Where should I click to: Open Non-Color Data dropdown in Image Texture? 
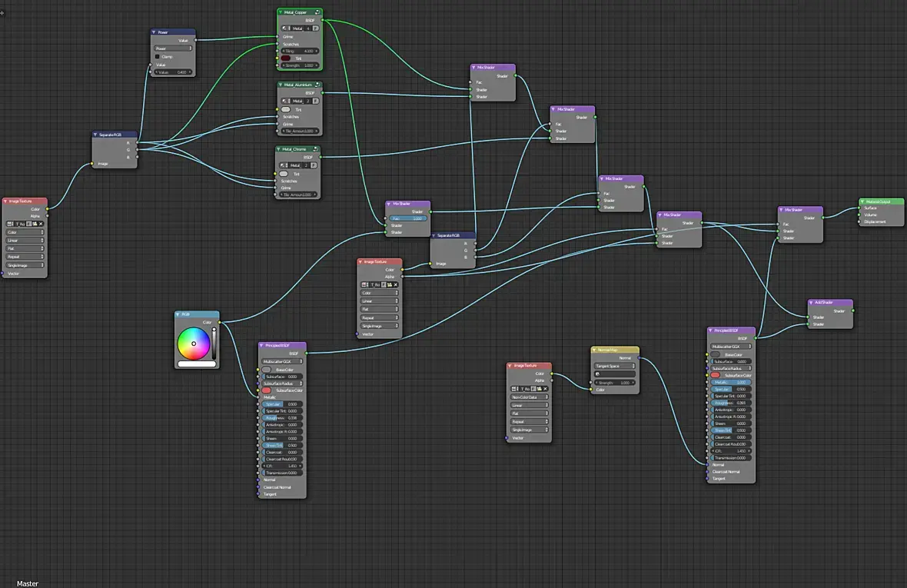pos(529,397)
